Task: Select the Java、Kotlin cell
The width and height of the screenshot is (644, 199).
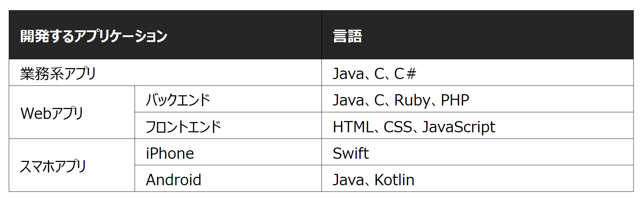Action: click(x=477, y=179)
